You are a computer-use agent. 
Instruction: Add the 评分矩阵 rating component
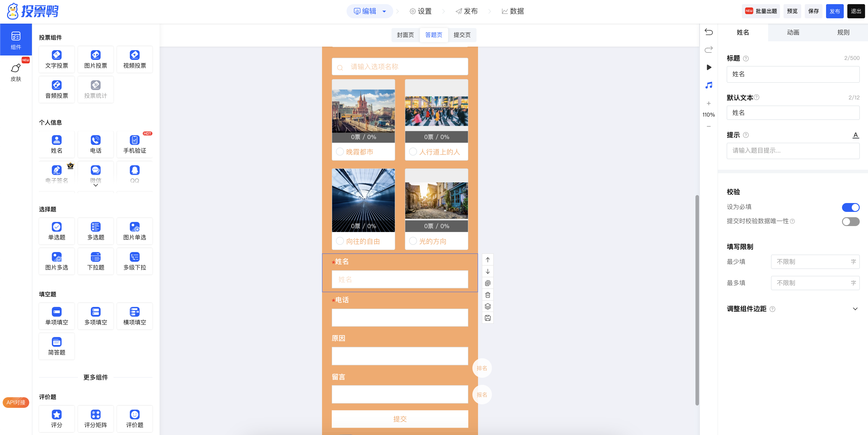click(x=96, y=419)
